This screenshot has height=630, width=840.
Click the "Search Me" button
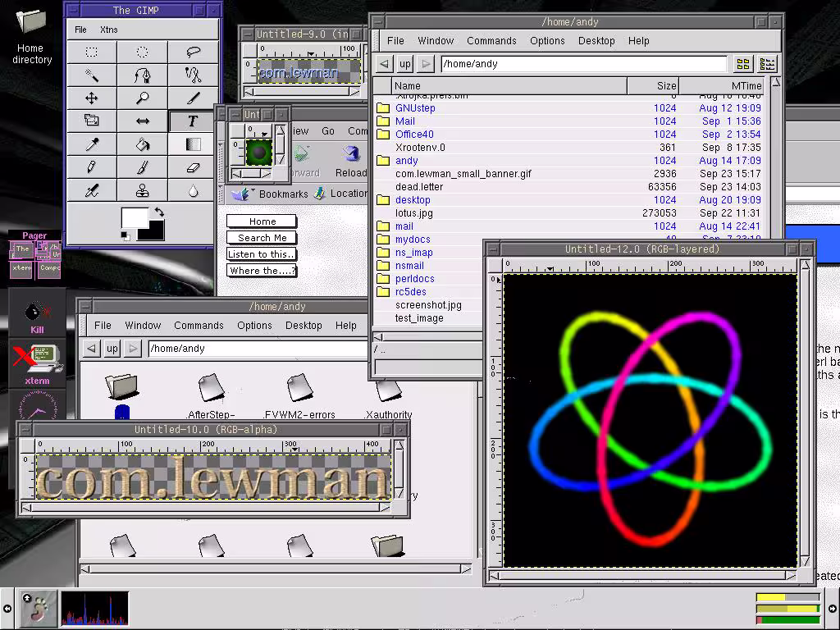[x=262, y=238]
